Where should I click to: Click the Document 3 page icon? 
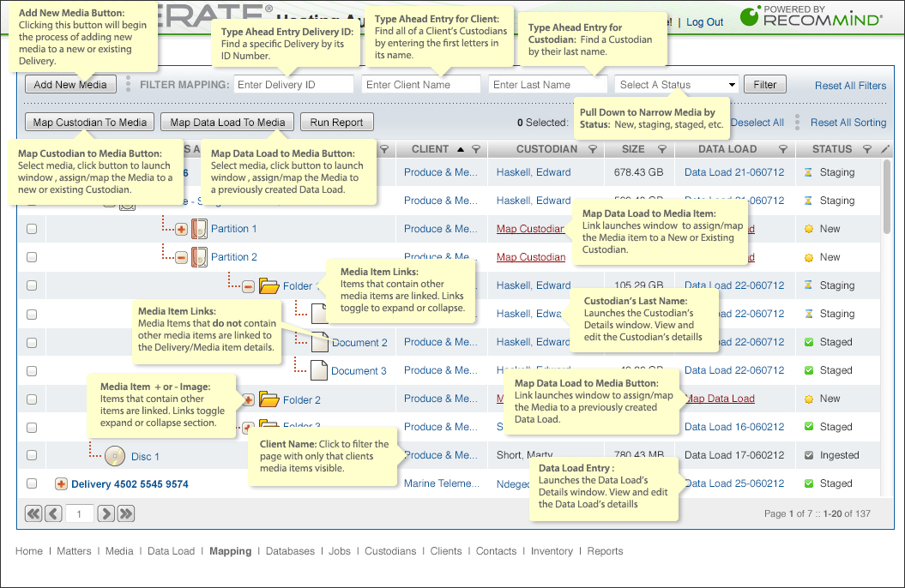tap(319, 370)
